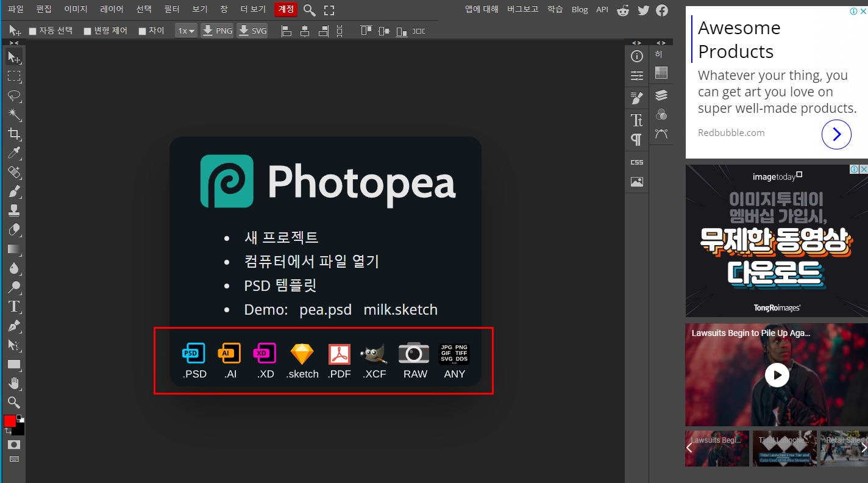This screenshot has width=868, height=483.
Task: Click 새 프로젝트 link
Action: [281, 237]
